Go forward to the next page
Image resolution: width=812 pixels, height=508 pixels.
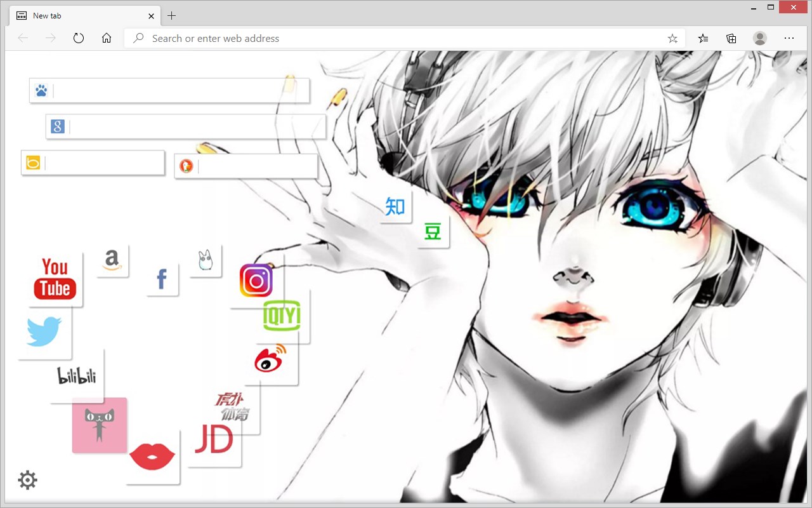(x=51, y=39)
